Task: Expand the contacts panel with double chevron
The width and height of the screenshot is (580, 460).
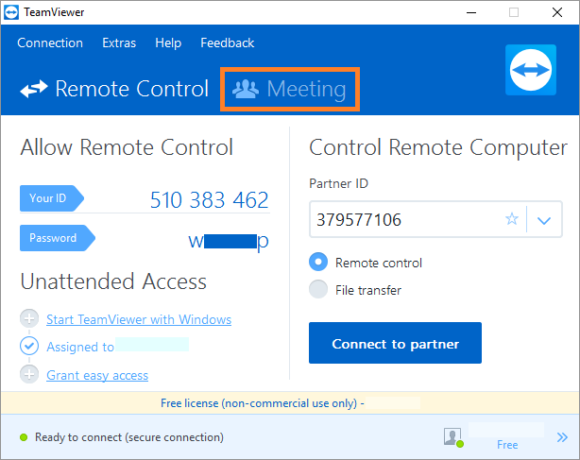Action: coord(562,437)
